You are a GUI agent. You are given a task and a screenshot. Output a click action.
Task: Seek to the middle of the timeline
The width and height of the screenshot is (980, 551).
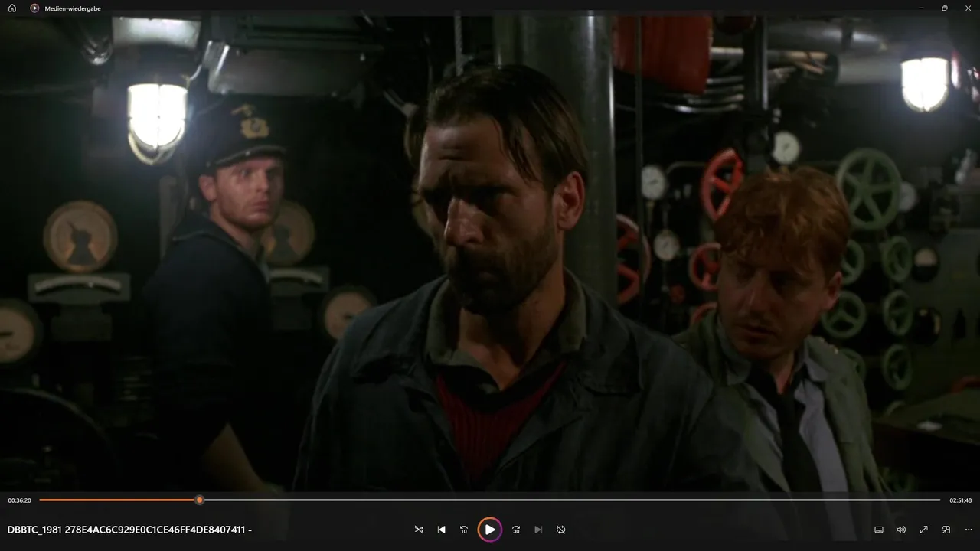[x=490, y=500]
